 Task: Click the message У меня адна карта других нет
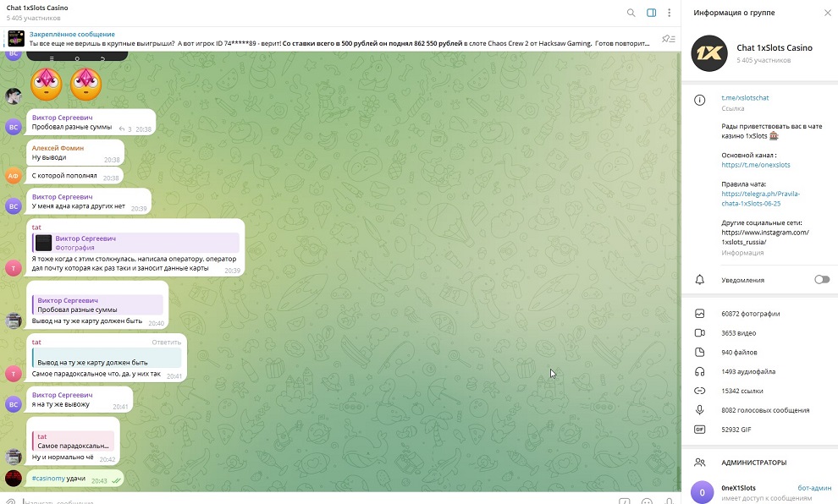pyautogui.click(x=89, y=202)
